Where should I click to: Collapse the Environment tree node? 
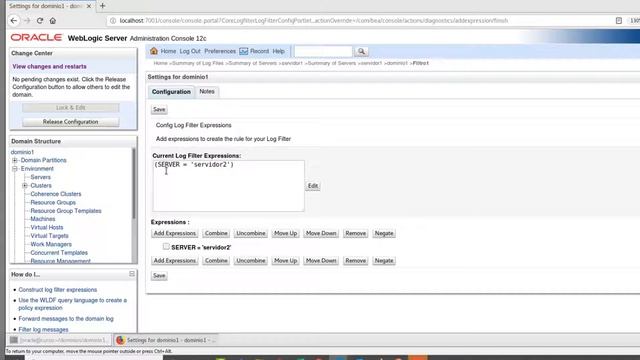point(15,169)
